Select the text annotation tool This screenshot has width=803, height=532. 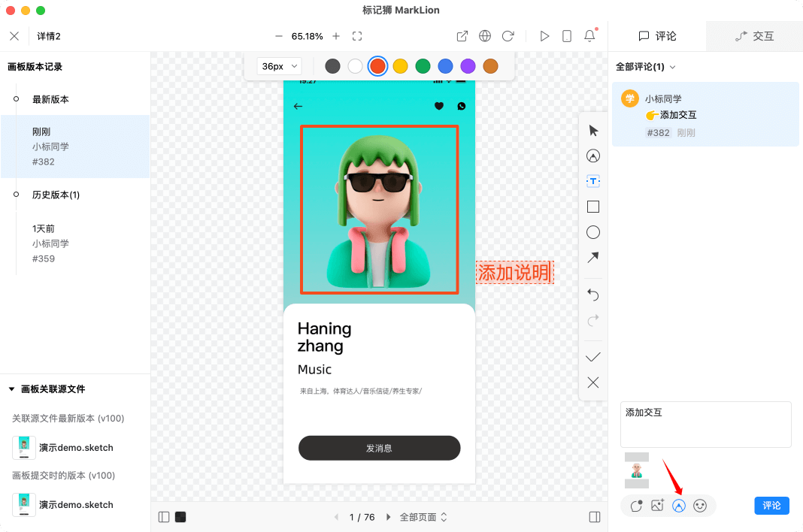coord(592,180)
